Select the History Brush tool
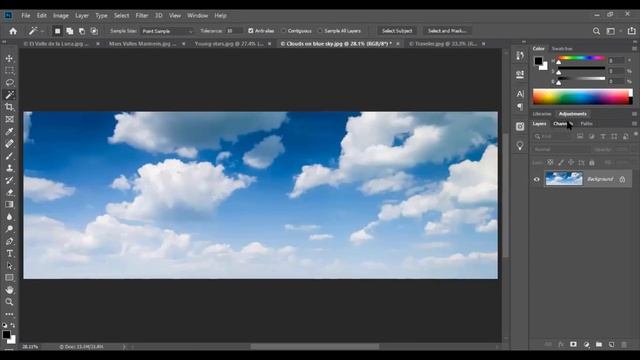 tap(9, 180)
